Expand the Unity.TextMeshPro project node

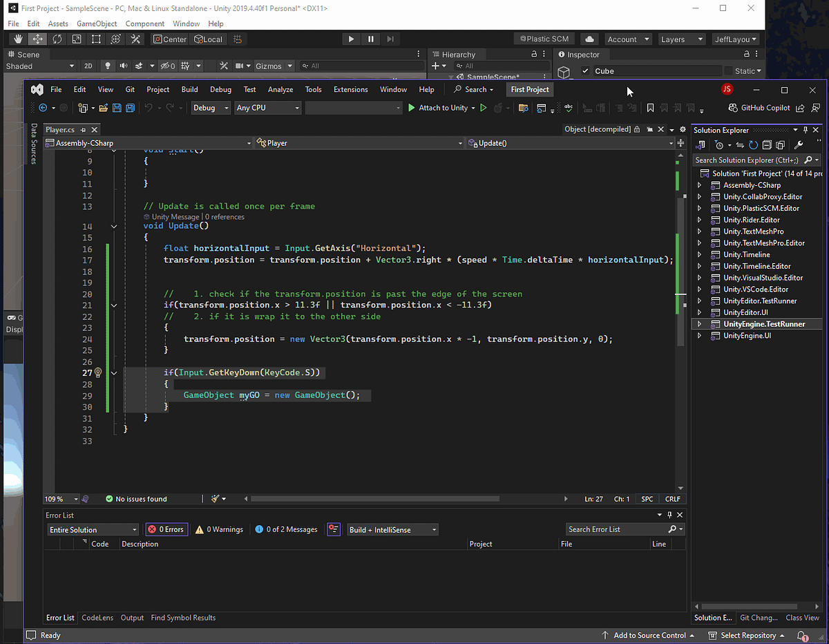click(x=699, y=231)
